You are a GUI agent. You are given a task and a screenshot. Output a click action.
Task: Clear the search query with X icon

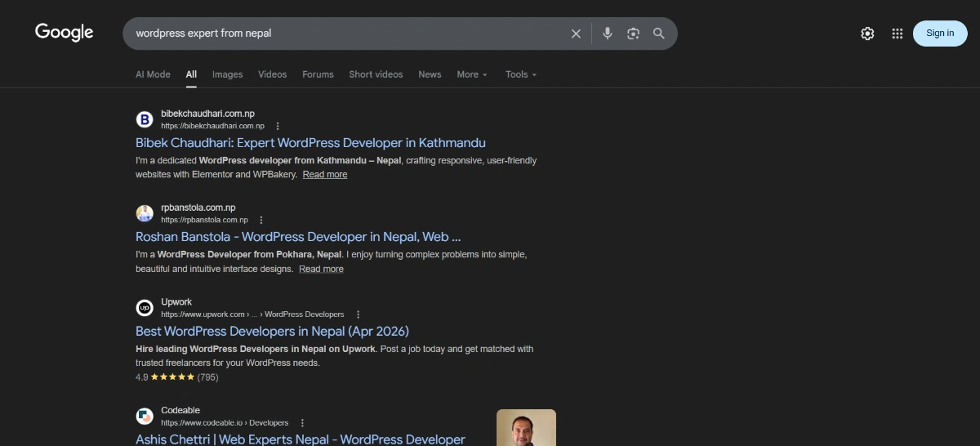(x=576, y=33)
